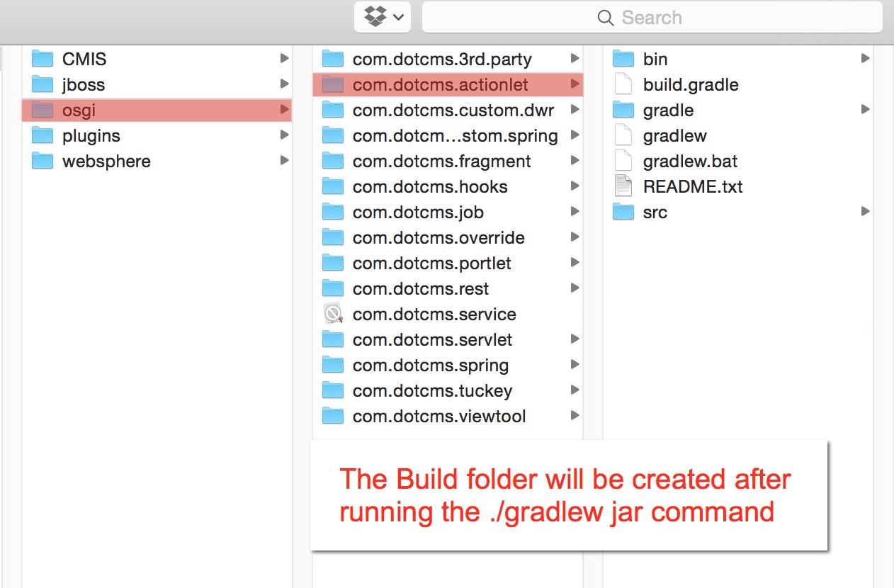Click the Search field
This screenshot has height=588, width=894.
tap(652, 18)
